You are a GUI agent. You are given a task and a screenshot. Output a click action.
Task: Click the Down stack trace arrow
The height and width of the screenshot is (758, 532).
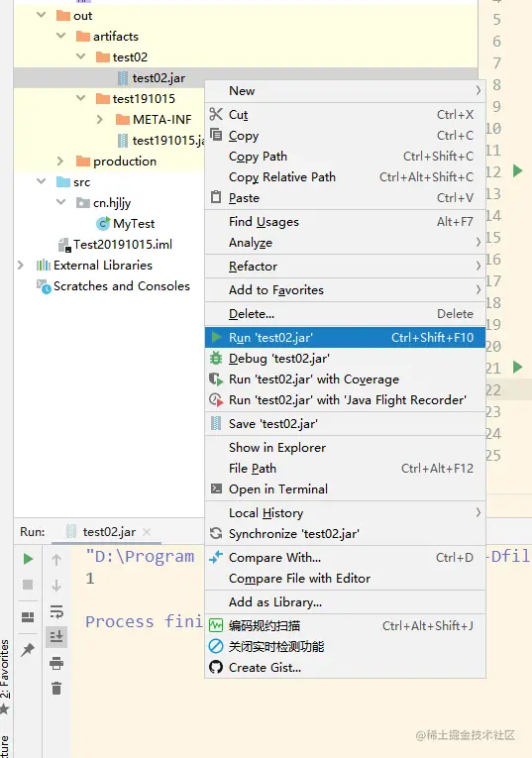(x=56, y=586)
